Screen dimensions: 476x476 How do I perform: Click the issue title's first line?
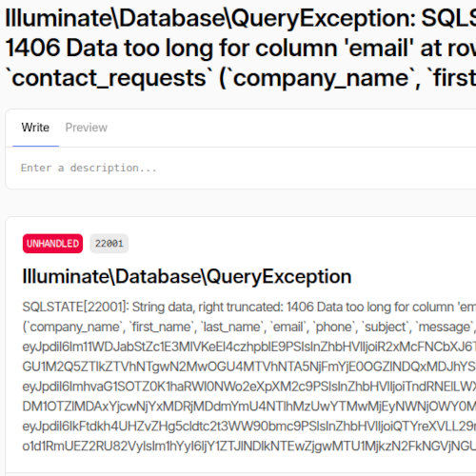click(x=241, y=18)
